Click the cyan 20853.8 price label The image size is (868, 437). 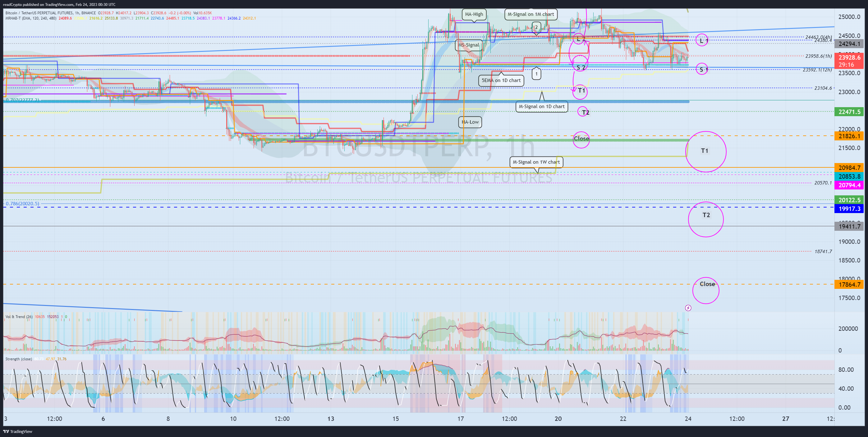(x=849, y=176)
